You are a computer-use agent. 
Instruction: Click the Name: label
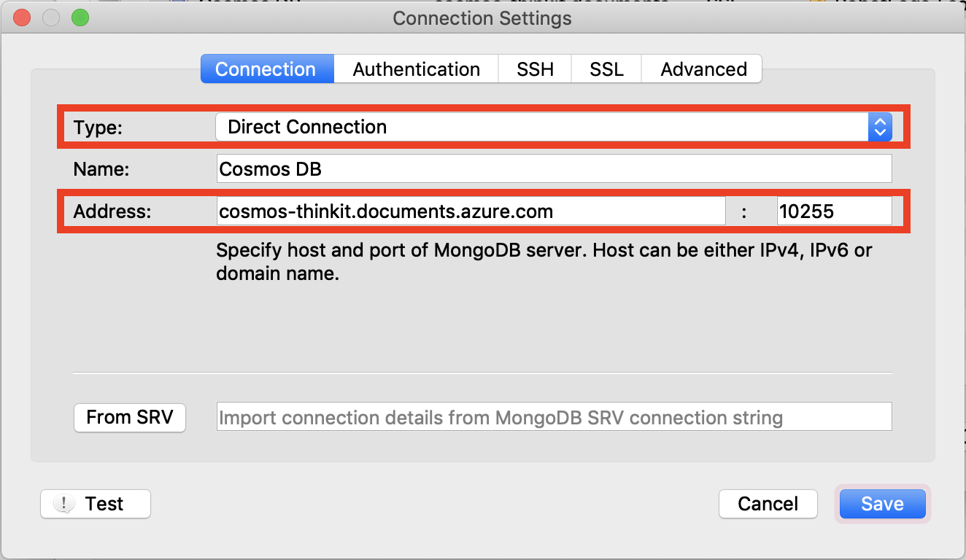tap(101, 169)
